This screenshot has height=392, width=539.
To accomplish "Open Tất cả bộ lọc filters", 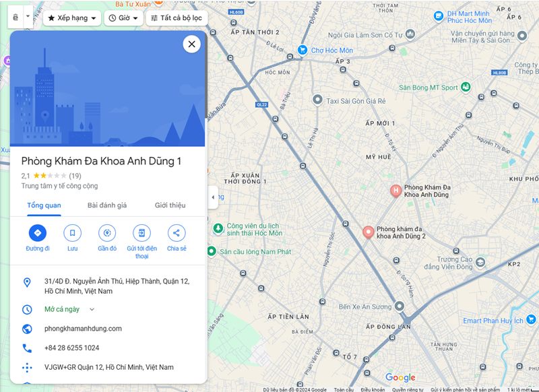I will point(177,18).
